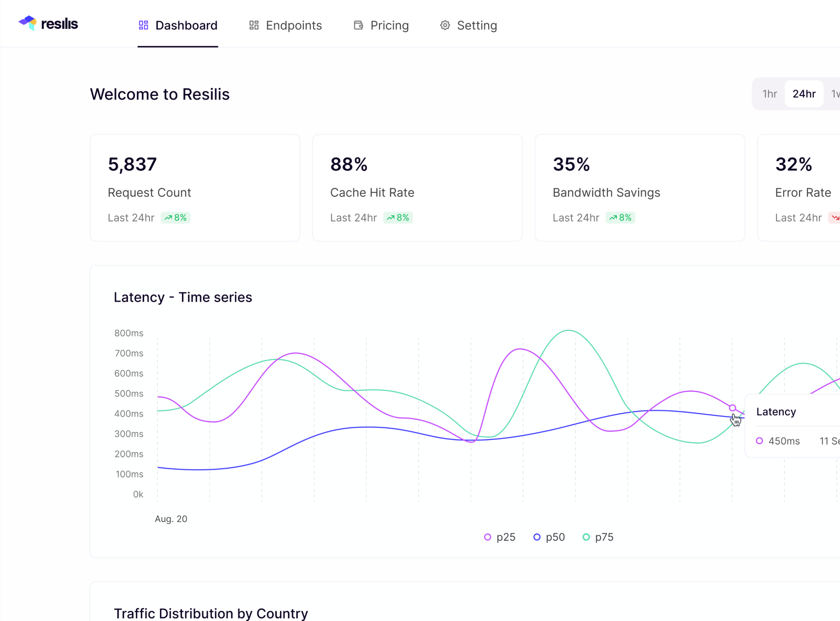Click the Aug. 20 axis label

(x=171, y=519)
